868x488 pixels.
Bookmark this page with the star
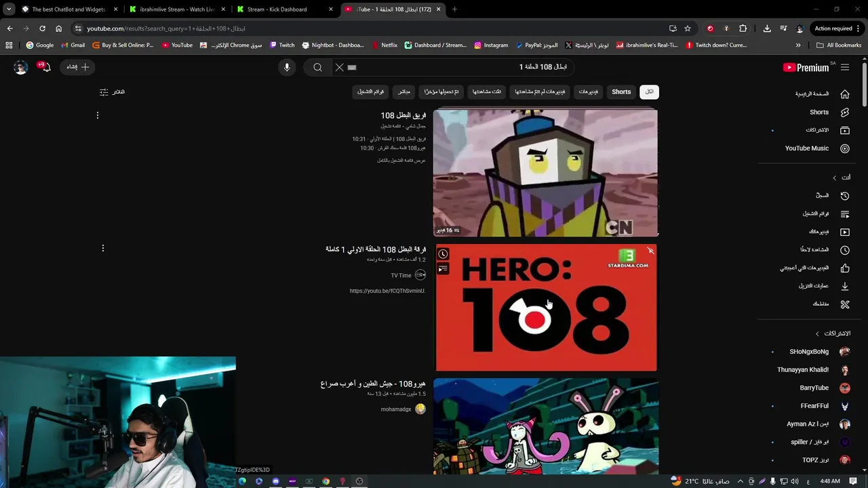(688, 28)
